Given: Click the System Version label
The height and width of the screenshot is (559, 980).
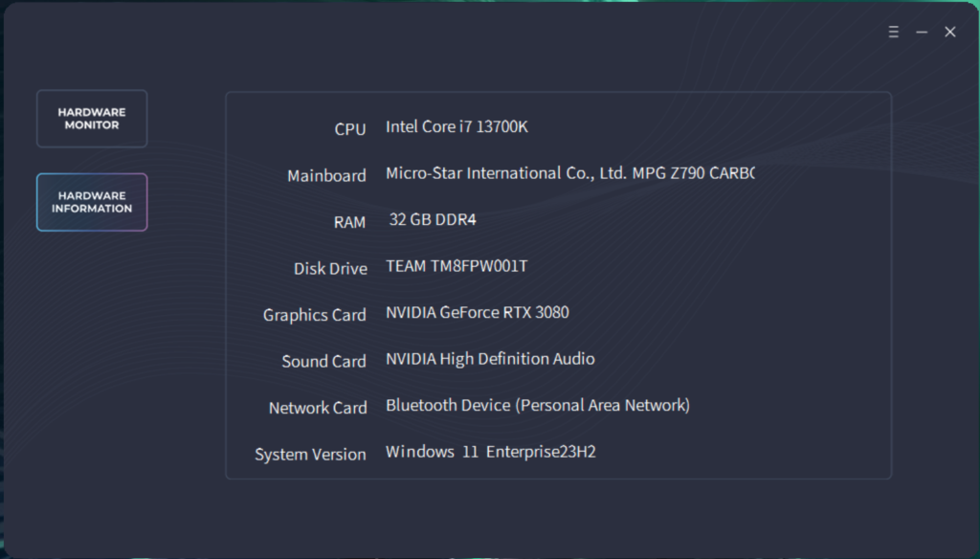Looking at the screenshot, I should pos(310,455).
